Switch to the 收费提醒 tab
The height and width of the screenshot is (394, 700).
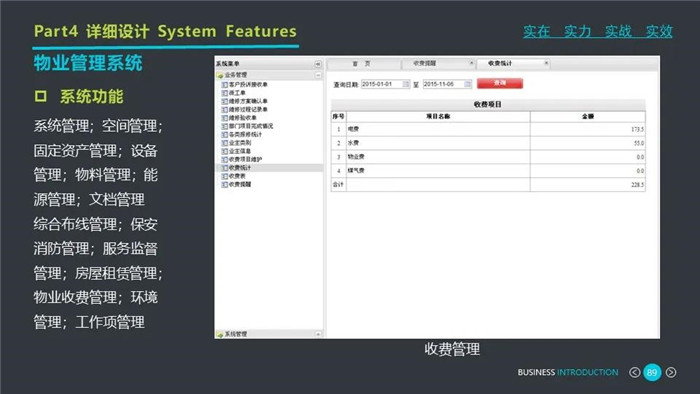pyautogui.click(x=425, y=63)
